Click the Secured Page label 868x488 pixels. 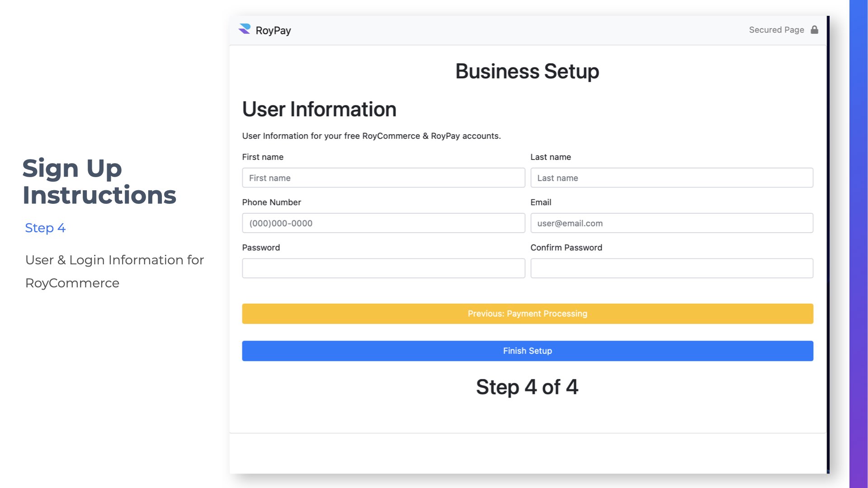pyautogui.click(x=776, y=30)
